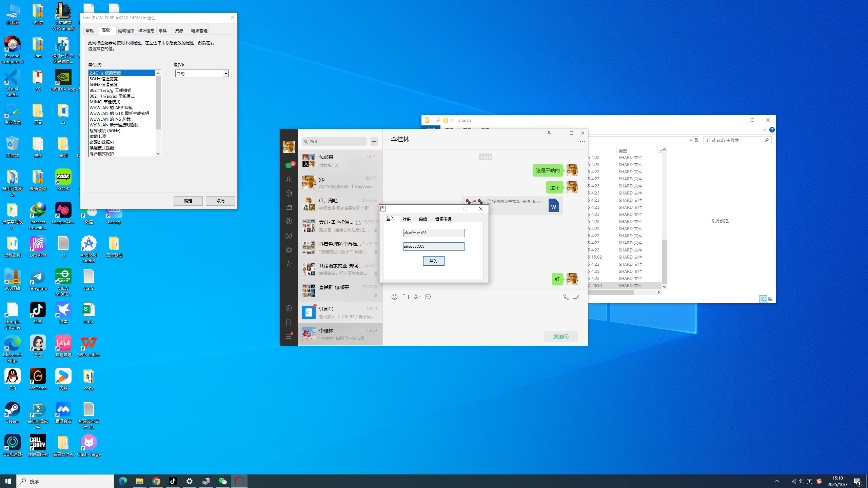The width and height of the screenshot is (868, 488).
Task: Click the plus button next to WeChat search
Action: tap(374, 142)
